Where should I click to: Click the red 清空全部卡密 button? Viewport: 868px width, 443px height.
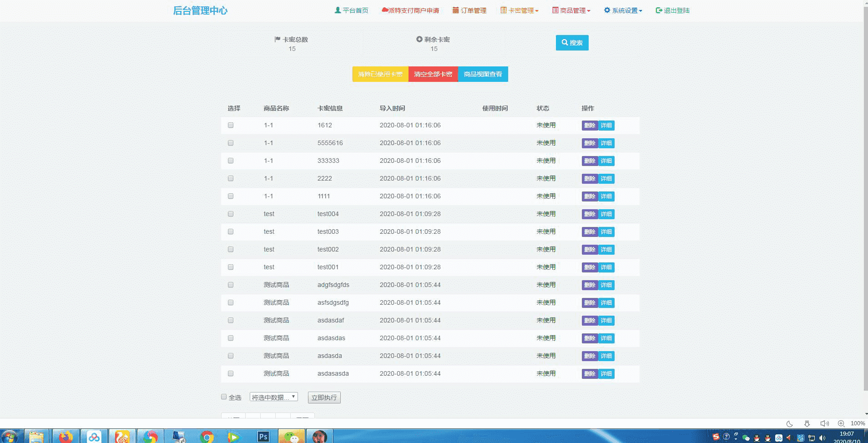tap(433, 74)
